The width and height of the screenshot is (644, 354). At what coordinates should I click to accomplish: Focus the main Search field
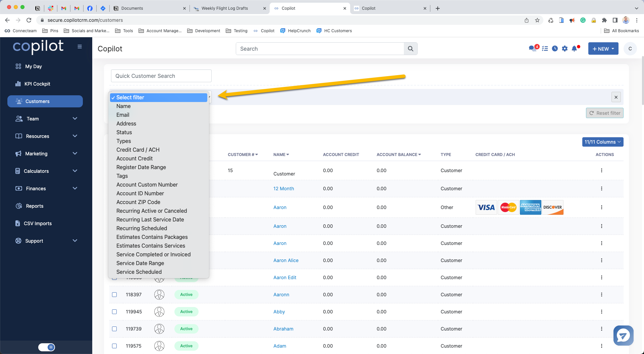pos(320,49)
